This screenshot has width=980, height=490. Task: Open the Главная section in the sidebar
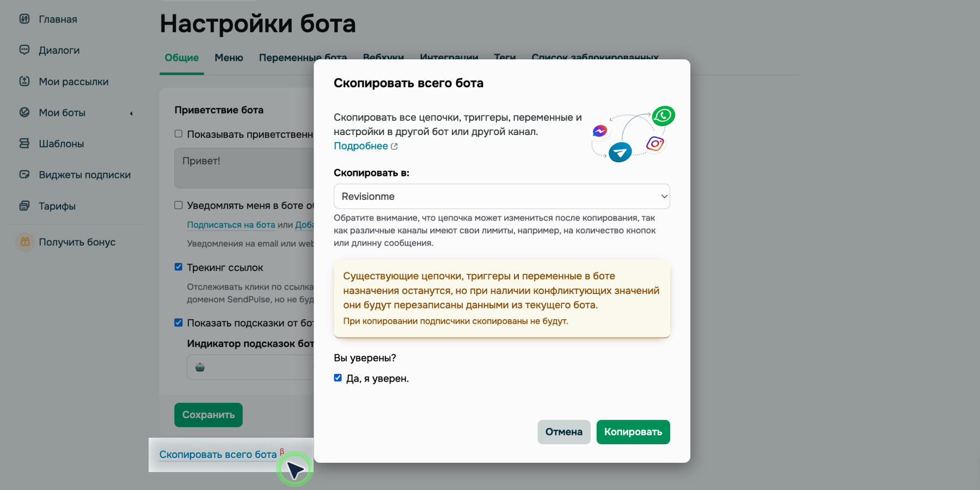coord(57,19)
